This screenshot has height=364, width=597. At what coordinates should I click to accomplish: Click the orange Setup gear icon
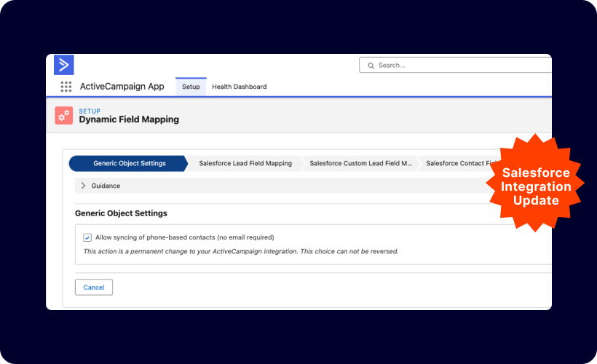pos(64,115)
